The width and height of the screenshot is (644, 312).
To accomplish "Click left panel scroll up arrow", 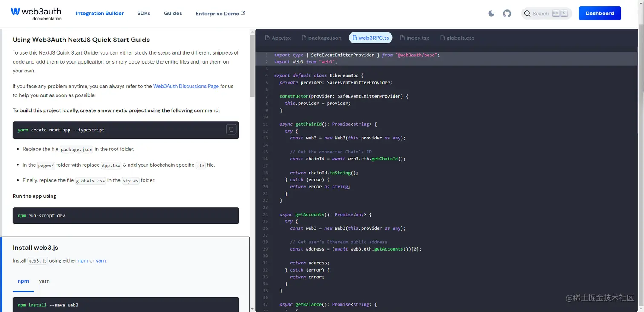I will click(252, 32).
